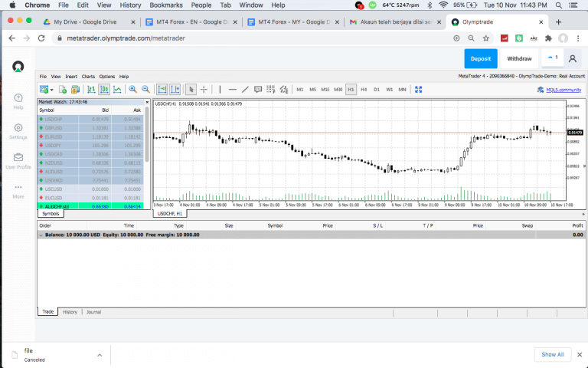Select the text label comment tool
The image size is (588, 368).
(258, 90)
